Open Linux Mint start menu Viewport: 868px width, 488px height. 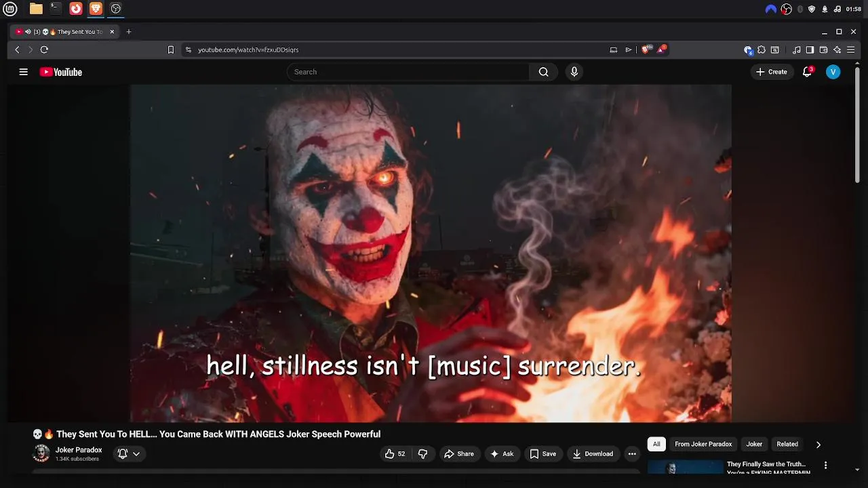point(10,9)
